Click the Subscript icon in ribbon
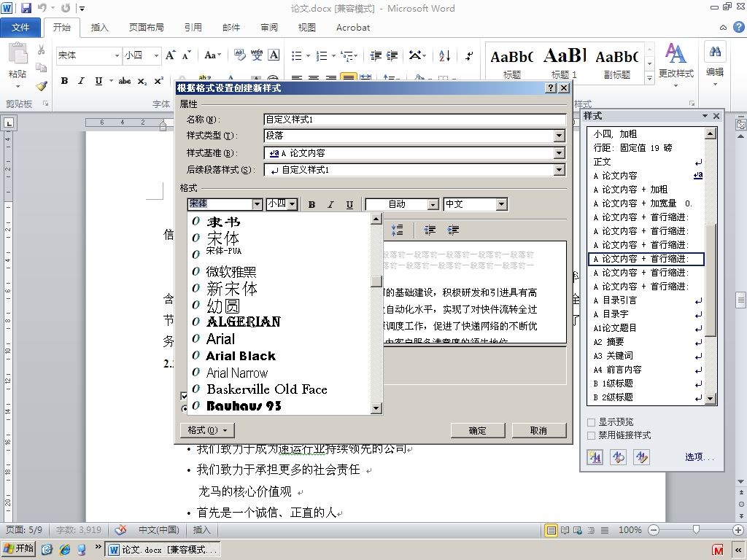The image size is (747, 560). coord(142,82)
